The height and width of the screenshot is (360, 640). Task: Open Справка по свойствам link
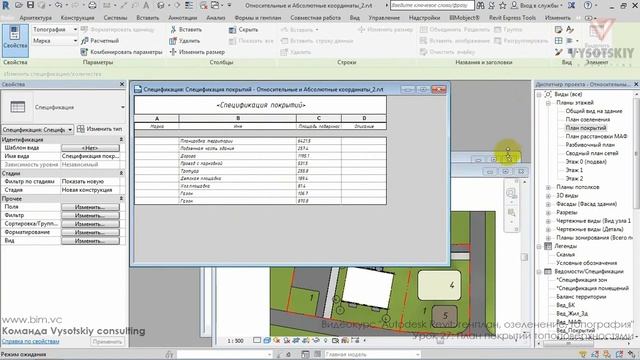[31, 342]
